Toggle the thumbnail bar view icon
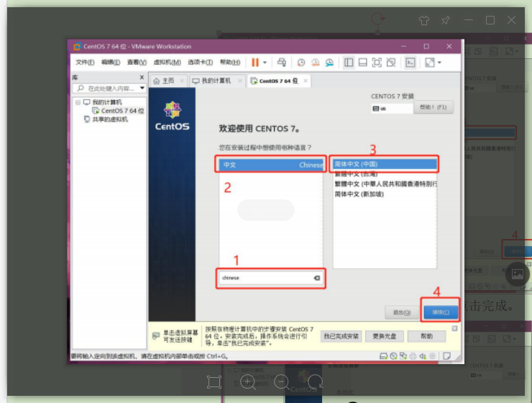This screenshot has height=403, width=532. pos(363,63)
